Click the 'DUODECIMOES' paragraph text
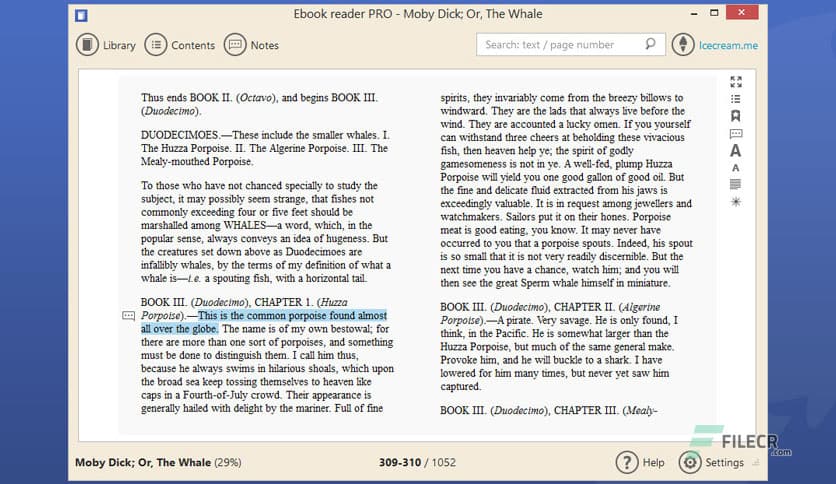 pyautogui.click(x=265, y=148)
